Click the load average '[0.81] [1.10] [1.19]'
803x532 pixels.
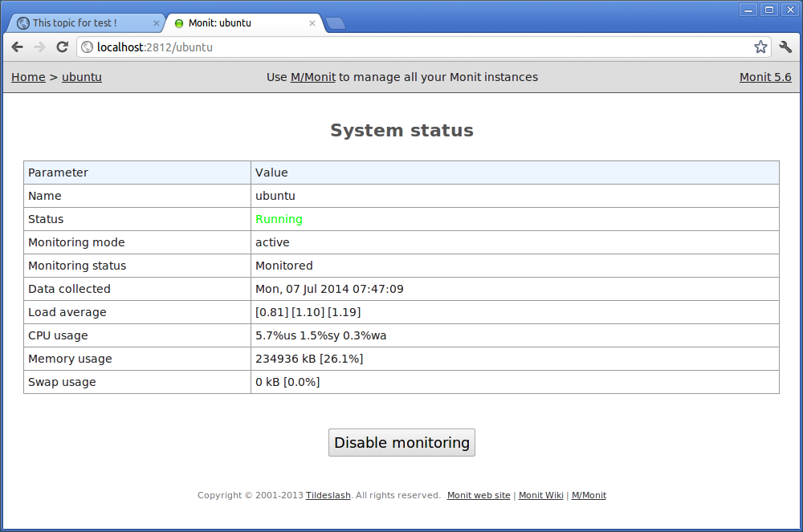308,313
